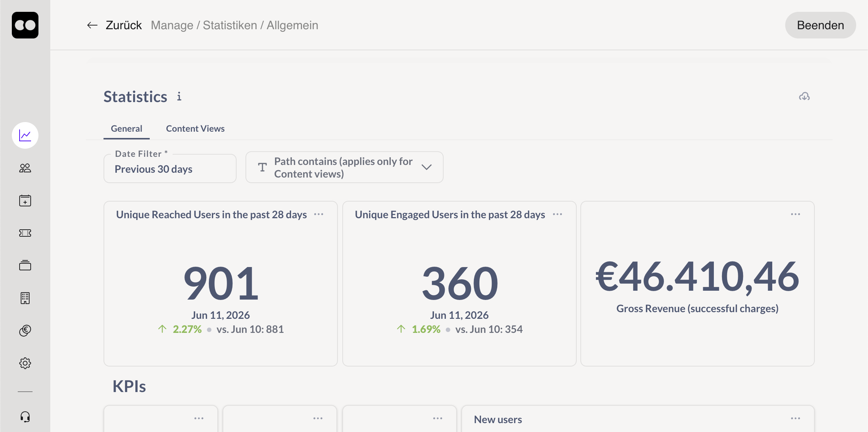Open the settings gear icon in sidebar
868x432 pixels.
tap(25, 363)
